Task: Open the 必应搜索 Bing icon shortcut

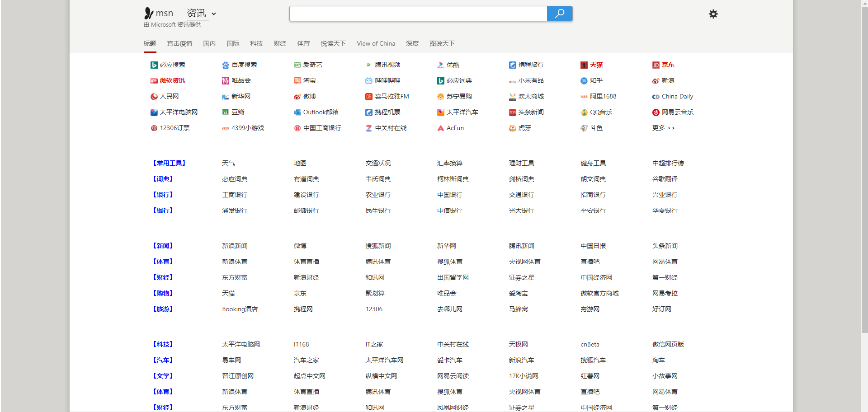Action: pyautogui.click(x=154, y=65)
